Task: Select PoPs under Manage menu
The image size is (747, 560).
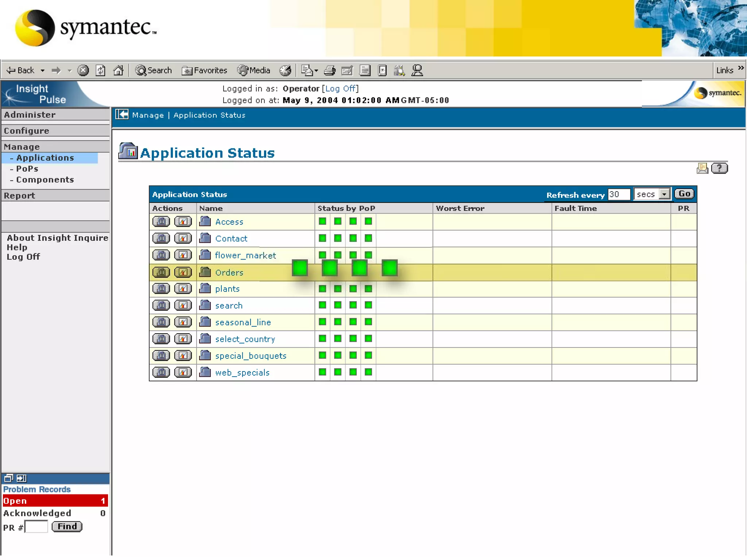Action: (x=27, y=169)
